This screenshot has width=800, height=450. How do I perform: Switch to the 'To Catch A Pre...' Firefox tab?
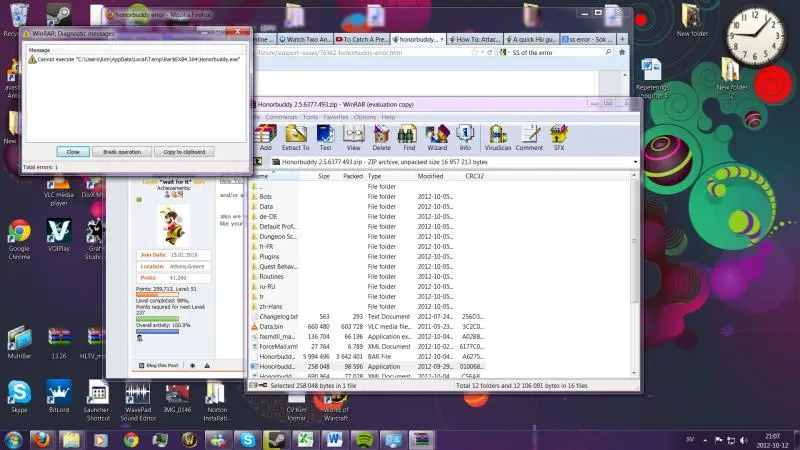pos(362,39)
